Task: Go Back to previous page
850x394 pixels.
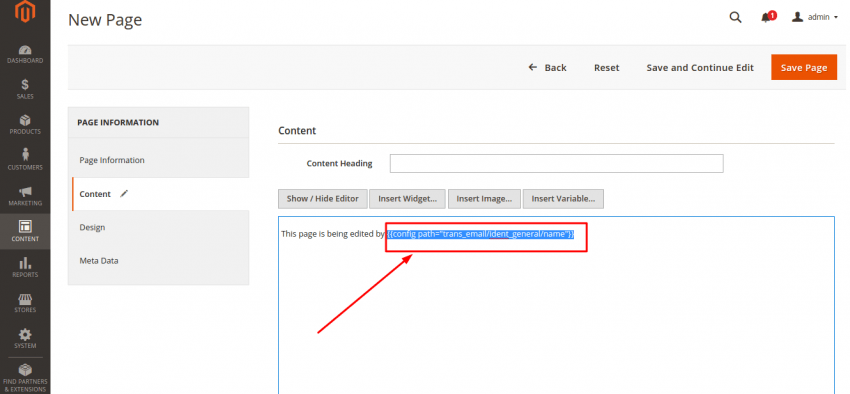Action: (x=548, y=68)
